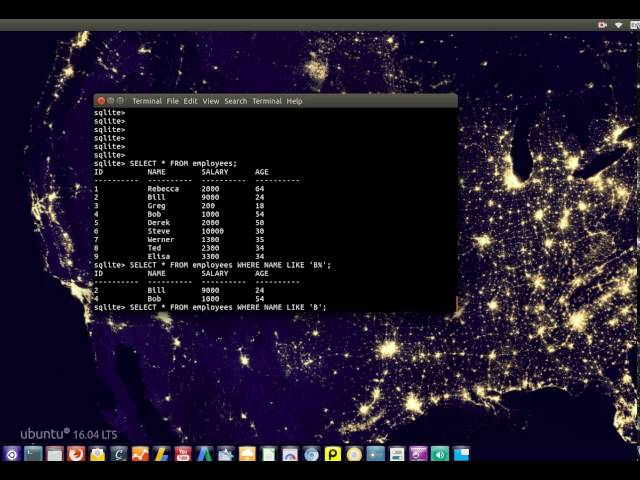
Task: Click the 'SELECT * FROM employees;' command line
Action: (x=165, y=163)
